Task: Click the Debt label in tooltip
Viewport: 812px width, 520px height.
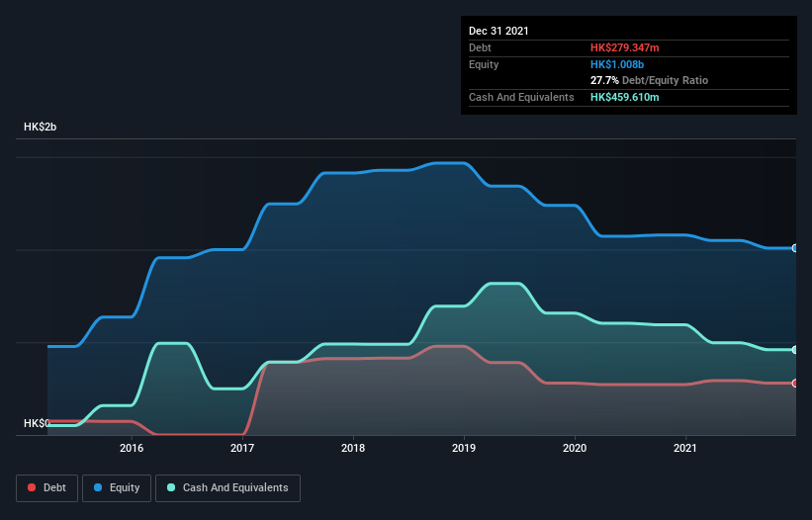Action: [480, 47]
